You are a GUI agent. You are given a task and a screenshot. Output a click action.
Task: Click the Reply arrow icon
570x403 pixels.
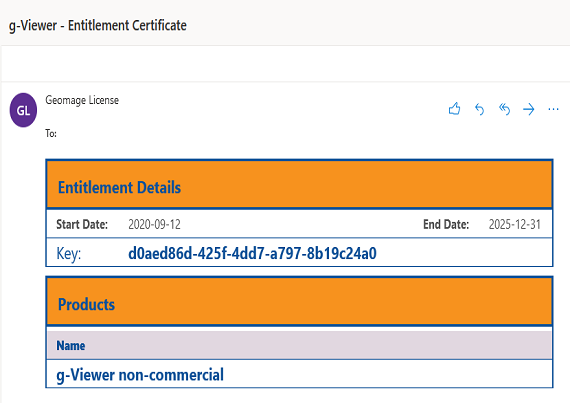[479, 109]
